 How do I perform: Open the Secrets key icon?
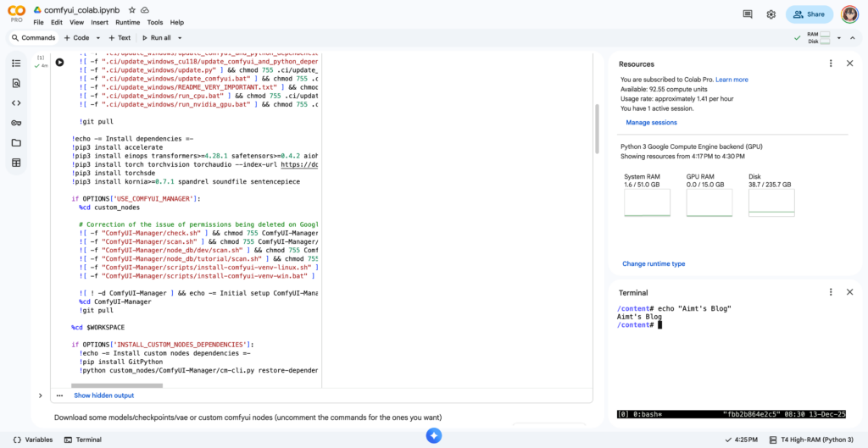pyautogui.click(x=16, y=123)
